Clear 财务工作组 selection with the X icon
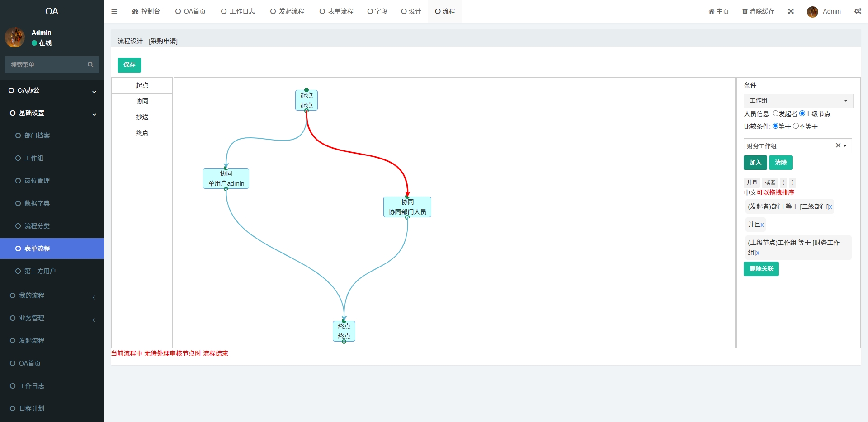The image size is (868, 422). (x=838, y=145)
